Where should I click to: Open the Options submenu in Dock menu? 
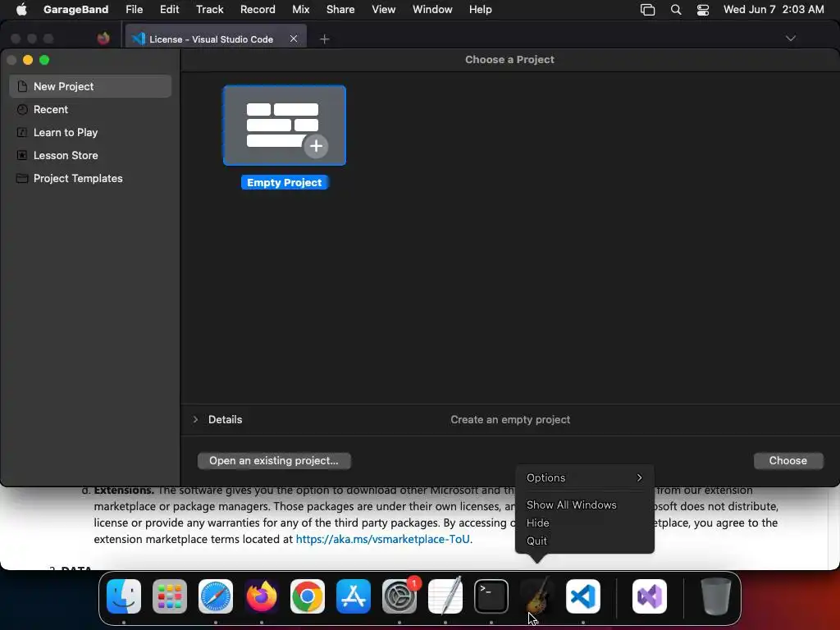tap(584, 478)
